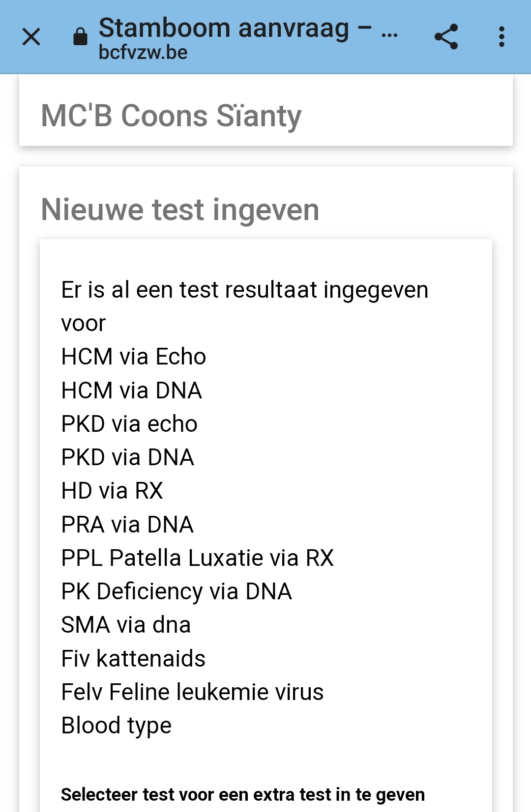Screen dimensions: 531x812
Task: Tap the Blood type entry
Action: [x=117, y=726]
